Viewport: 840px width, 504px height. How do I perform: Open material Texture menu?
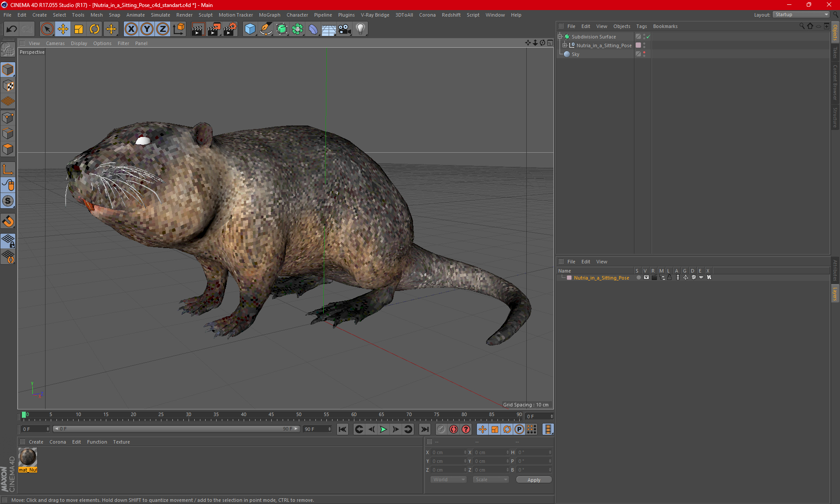121,442
